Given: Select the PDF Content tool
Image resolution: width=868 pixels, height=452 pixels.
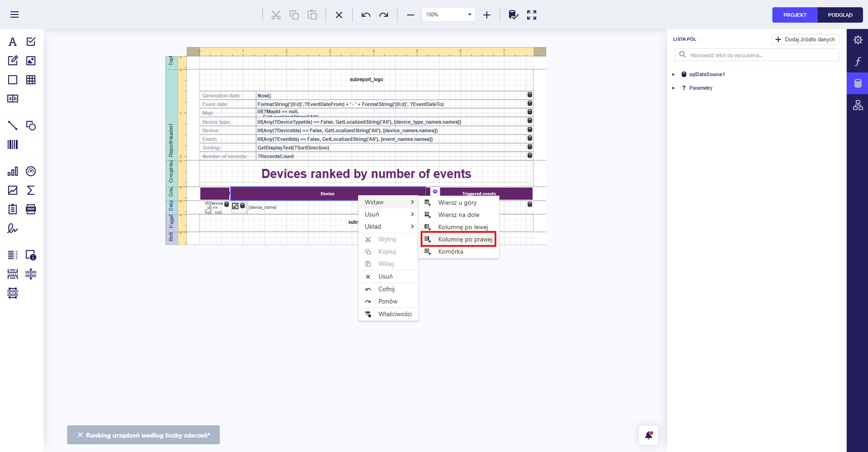Looking at the screenshot, I should pos(31,209).
